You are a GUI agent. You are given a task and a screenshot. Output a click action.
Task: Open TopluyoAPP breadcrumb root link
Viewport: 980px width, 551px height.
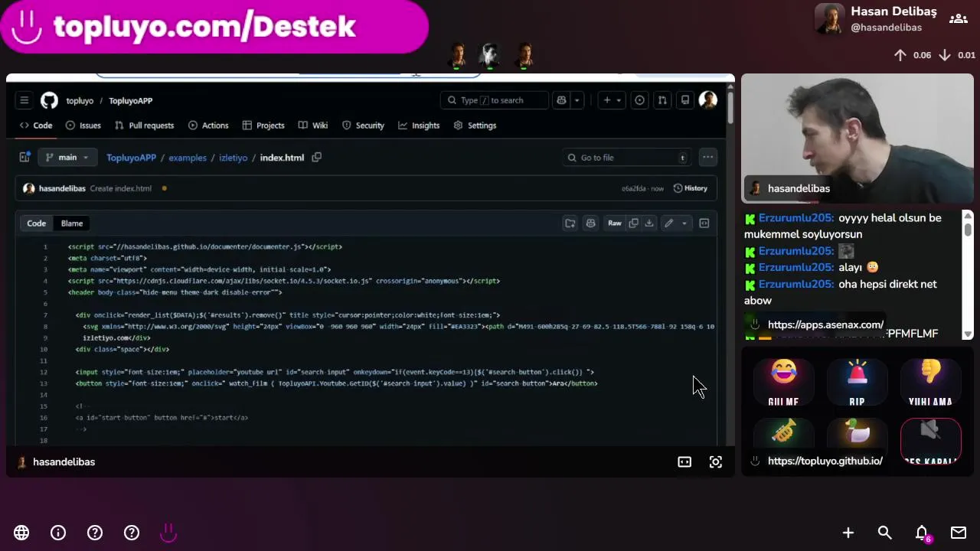pos(131,158)
